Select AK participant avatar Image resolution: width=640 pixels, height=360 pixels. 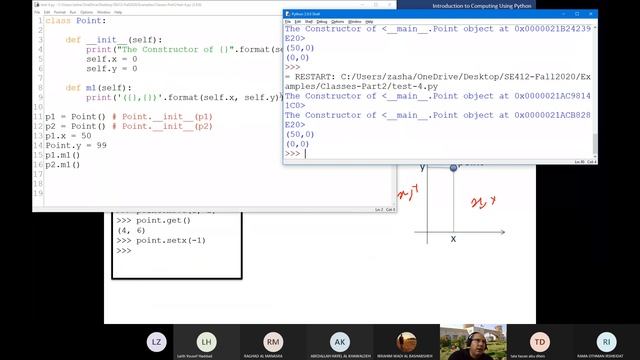point(340,342)
